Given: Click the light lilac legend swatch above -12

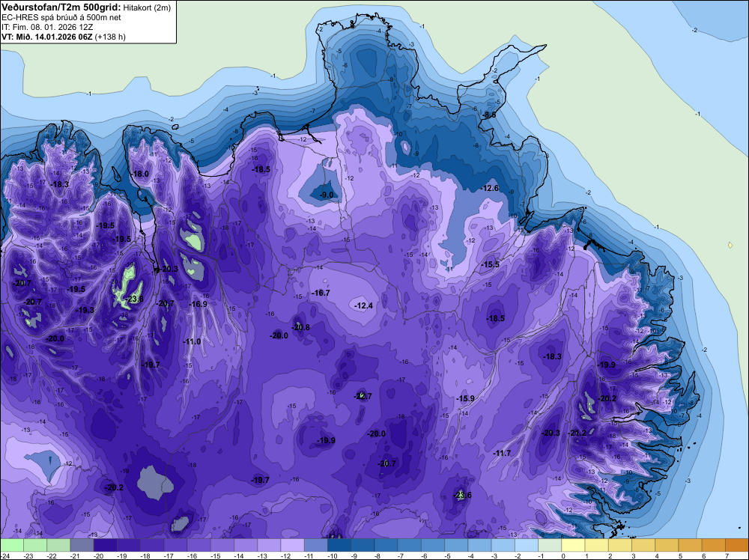Looking at the screenshot, I should click(x=292, y=545).
